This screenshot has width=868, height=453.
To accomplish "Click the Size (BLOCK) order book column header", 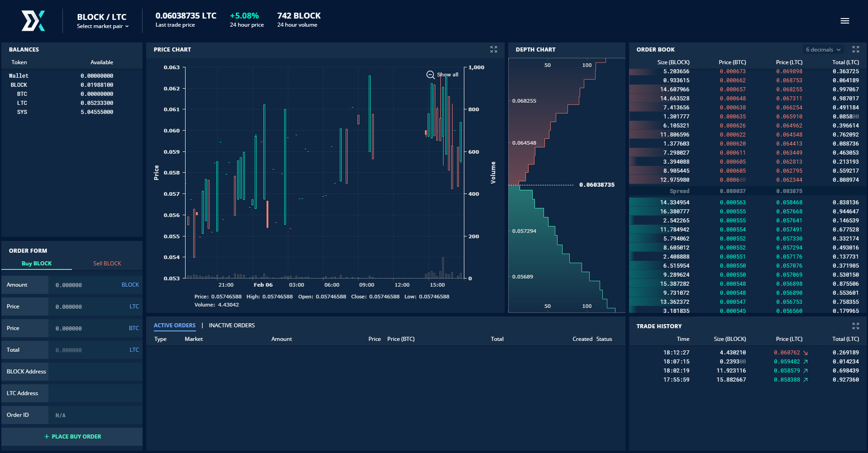I will 673,62.
